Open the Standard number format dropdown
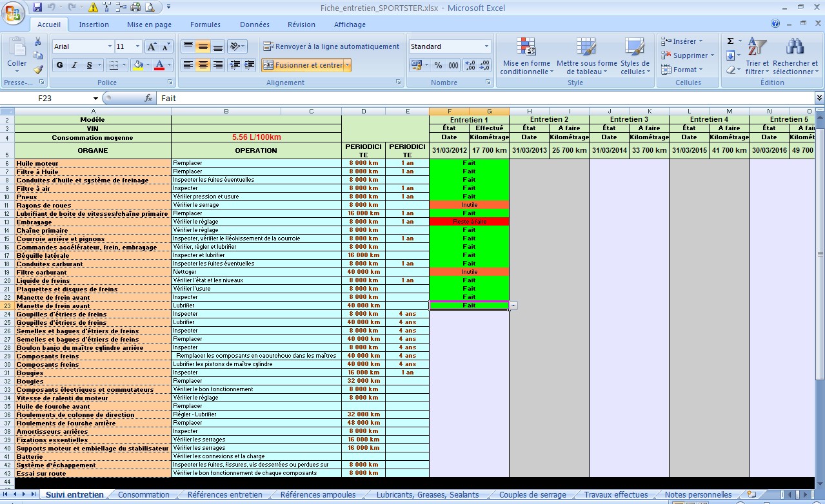The height and width of the screenshot is (504, 825). point(486,46)
